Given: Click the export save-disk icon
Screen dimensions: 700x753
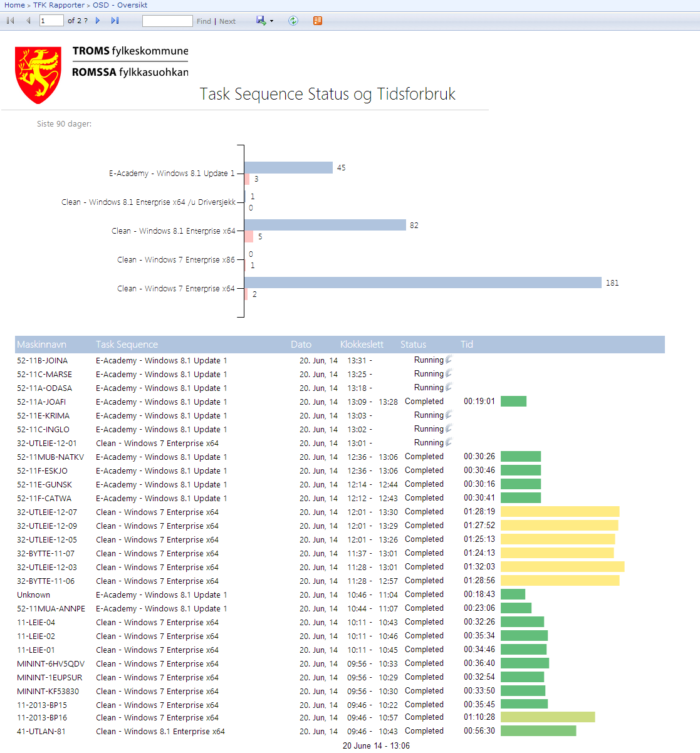Looking at the screenshot, I should tap(259, 20).
